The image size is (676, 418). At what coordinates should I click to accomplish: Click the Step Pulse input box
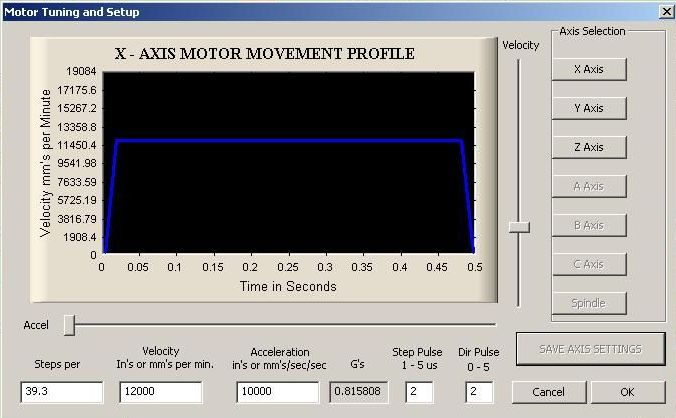coord(419,392)
